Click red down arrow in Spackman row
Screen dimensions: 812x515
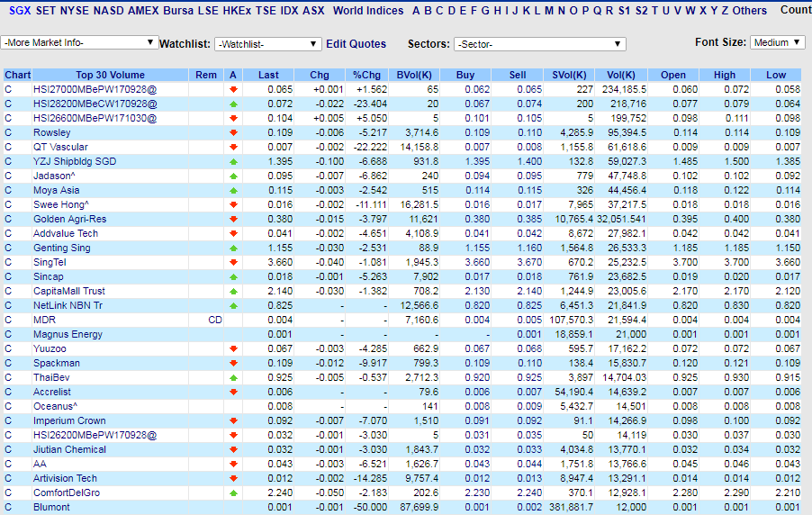[233, 363]
